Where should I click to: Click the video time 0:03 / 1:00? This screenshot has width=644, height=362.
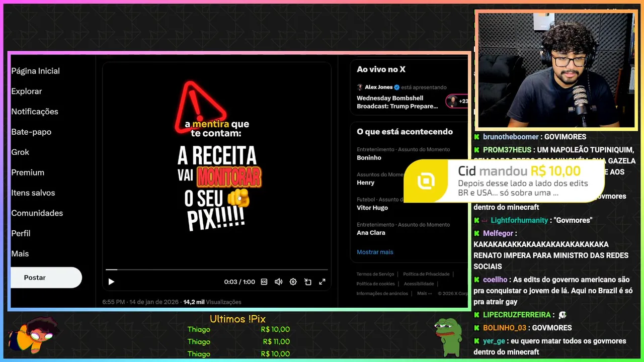tap(239, 282)
